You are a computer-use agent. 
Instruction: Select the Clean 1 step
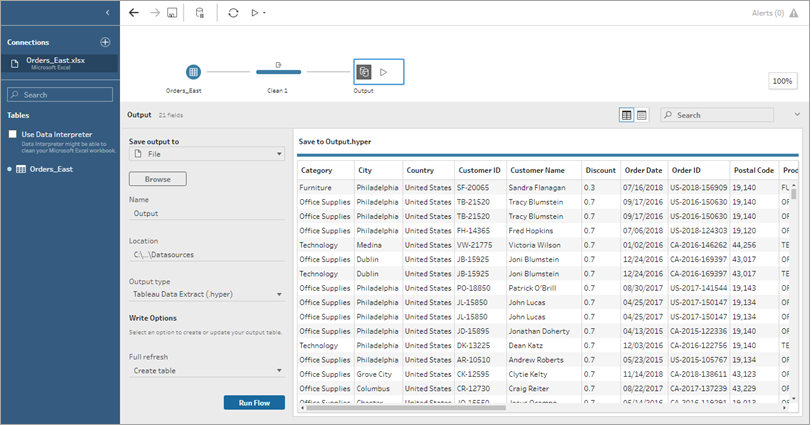(278, 72)
